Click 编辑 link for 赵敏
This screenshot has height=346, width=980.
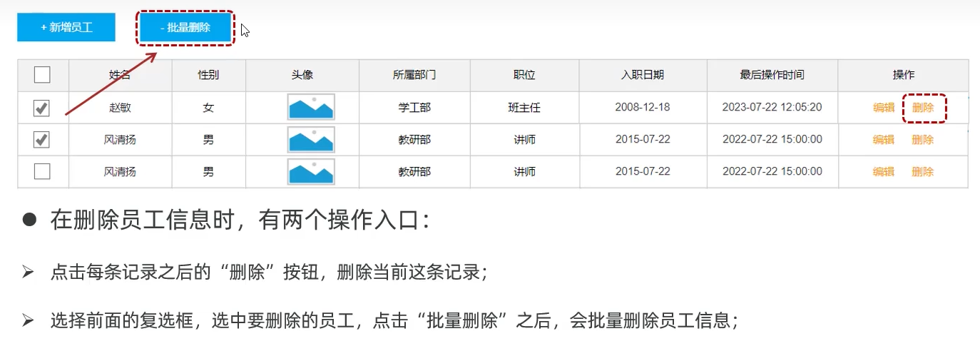pyautogui.click(x=884, y=108)
